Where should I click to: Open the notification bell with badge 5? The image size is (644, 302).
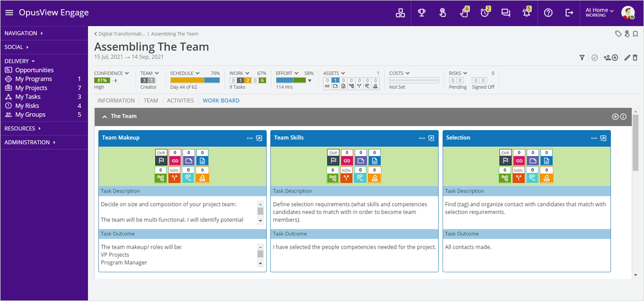point(527,12)
